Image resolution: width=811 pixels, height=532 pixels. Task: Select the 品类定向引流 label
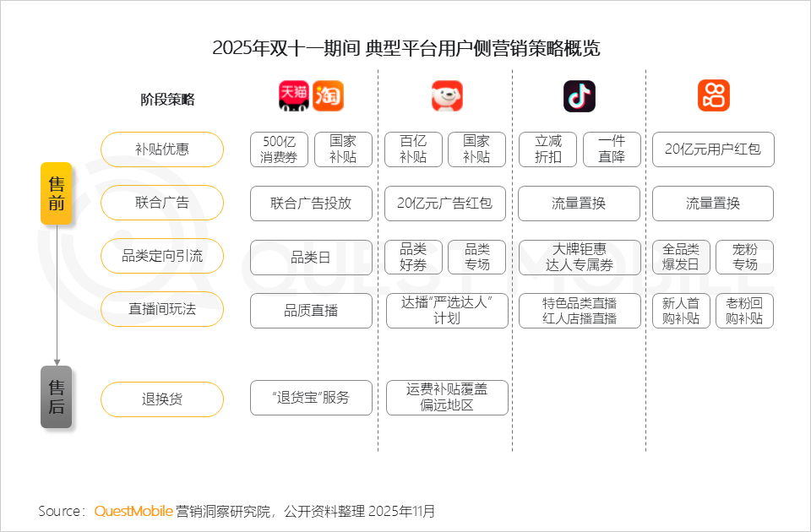161,256
